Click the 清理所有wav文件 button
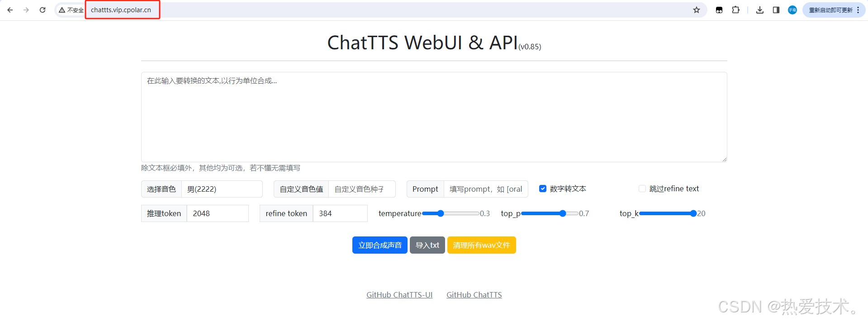The width and height of the screenshot is (868, 321). pos(482,245)
